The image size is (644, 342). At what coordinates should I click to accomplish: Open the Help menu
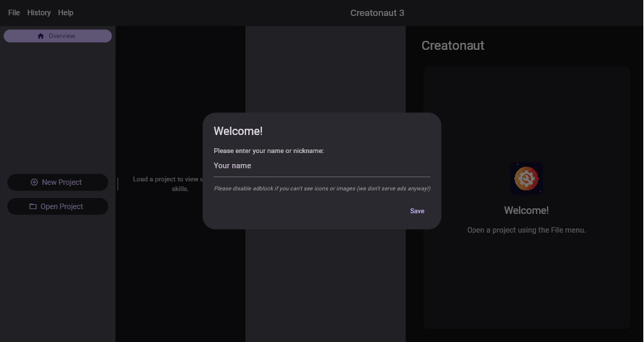(x=66, y=12)
